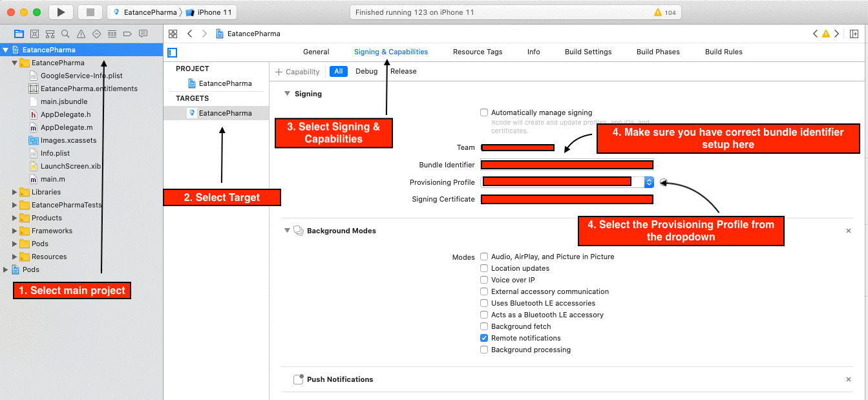The image size is (868, 400).
Task: Collapse the Signing section disclosure triangle
Action: (287, 94)
